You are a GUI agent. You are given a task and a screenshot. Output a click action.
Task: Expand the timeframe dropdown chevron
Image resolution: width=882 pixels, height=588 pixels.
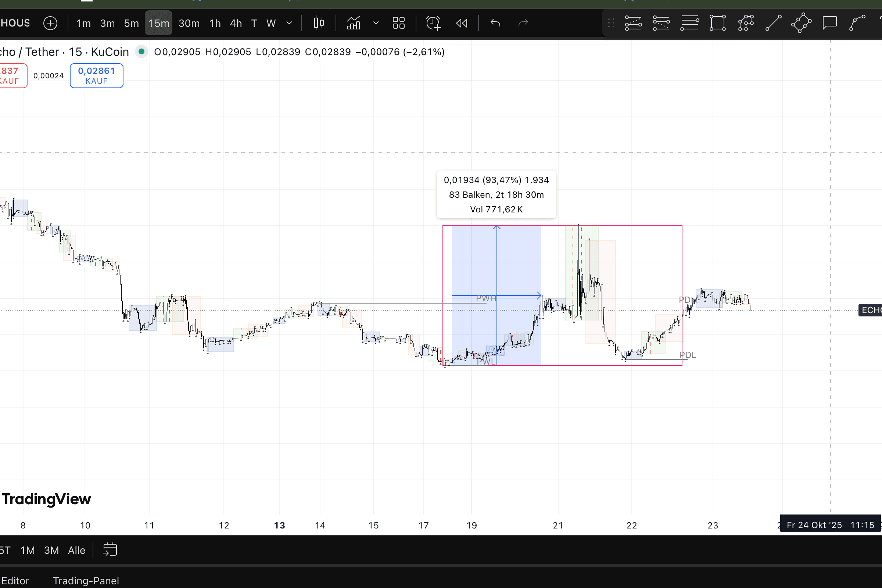point(289,23)
